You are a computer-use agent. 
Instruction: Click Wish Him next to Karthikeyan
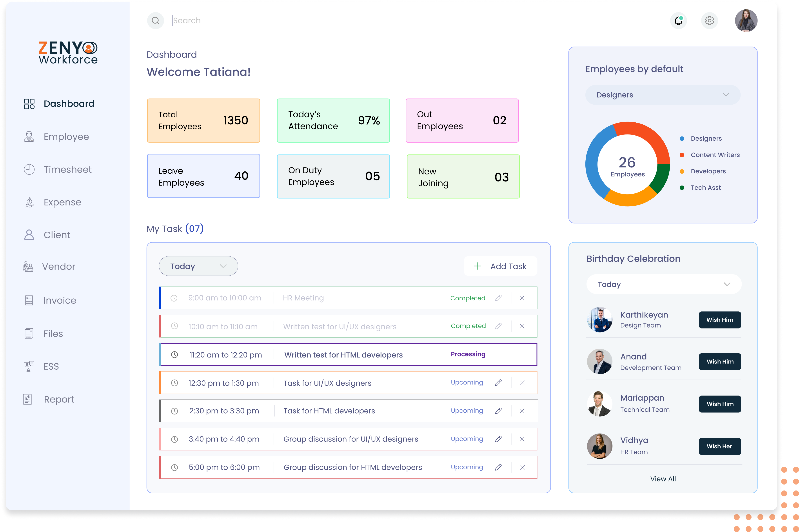point(720,320)
